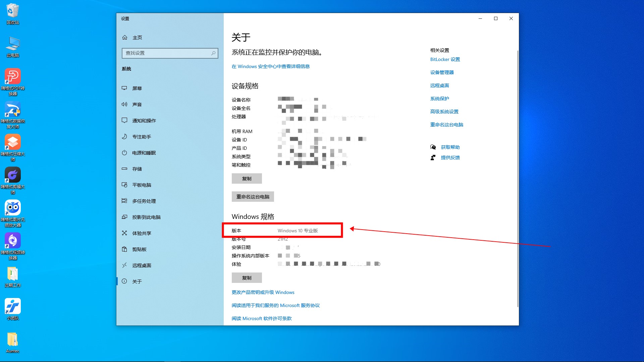Viewport: 644px width, 362px height.
Task: Open 提供反馈 link text
Action: [x=450, y=158]
